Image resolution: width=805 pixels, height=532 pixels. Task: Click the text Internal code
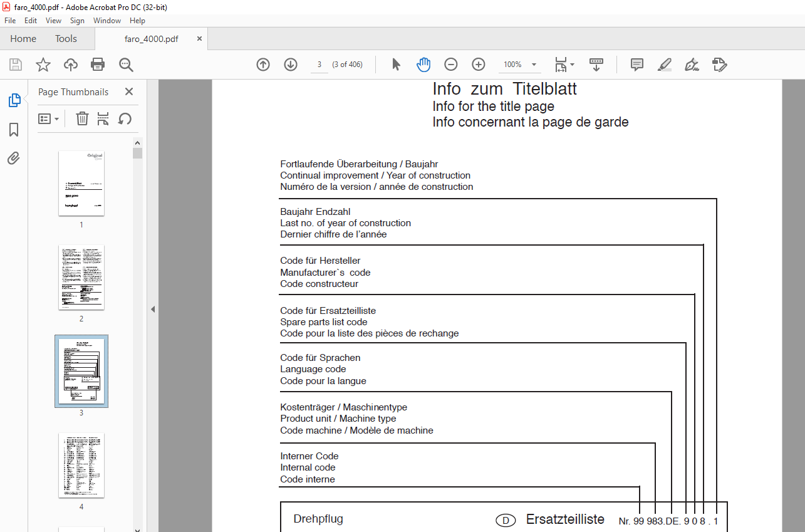tap(308, 467)
